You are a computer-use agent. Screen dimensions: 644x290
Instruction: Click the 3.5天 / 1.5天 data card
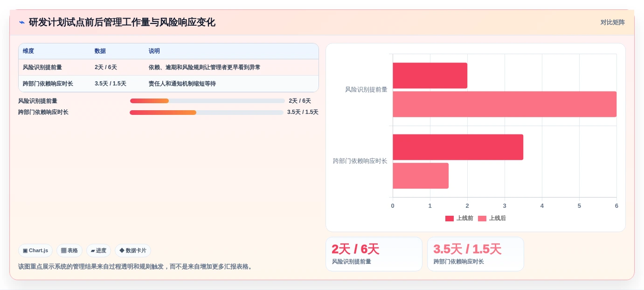(476, 254)
